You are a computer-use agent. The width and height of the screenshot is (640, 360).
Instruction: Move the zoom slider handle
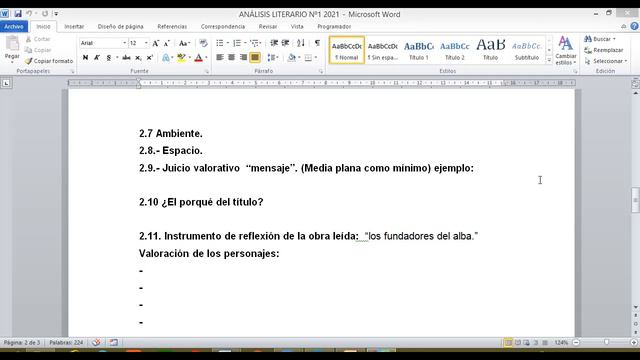tap(607, 342)
